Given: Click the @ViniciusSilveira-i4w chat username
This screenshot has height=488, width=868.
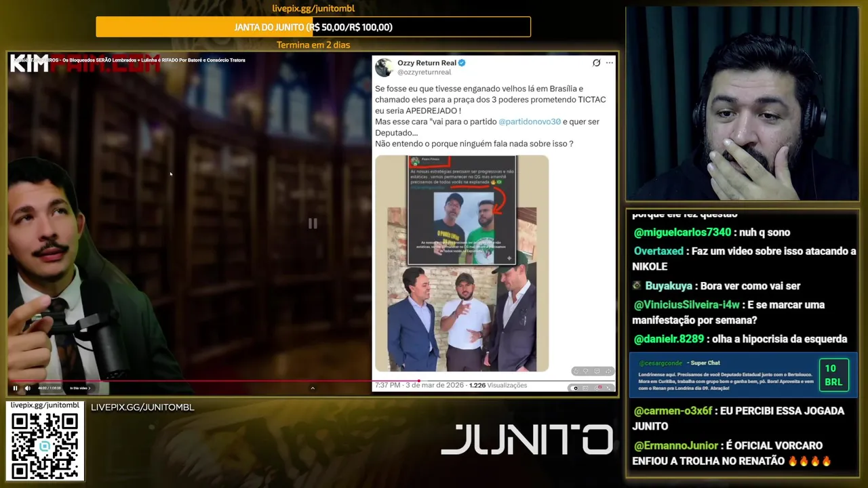Looking at the screenshot, I should (686, 305).
